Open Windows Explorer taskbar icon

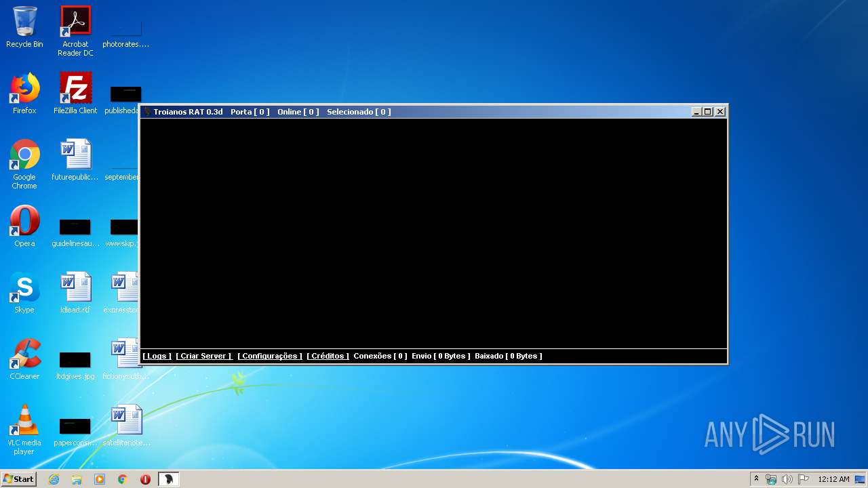(77, 479)
